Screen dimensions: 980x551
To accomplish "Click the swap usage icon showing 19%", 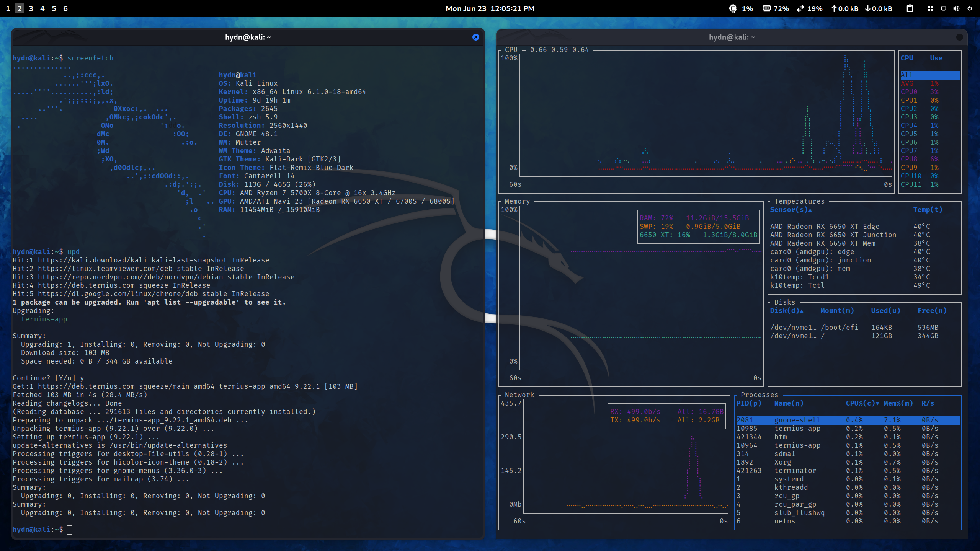I will tap(800, 8).
